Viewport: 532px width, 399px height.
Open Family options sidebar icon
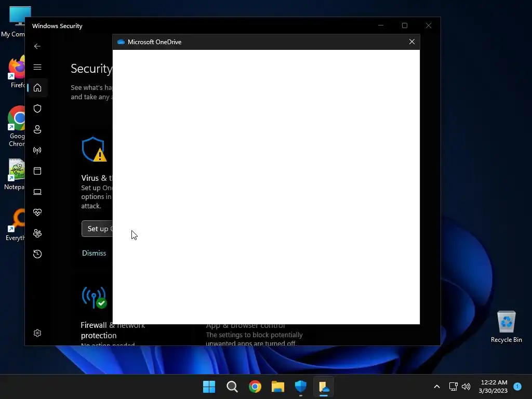click(37, 233)
